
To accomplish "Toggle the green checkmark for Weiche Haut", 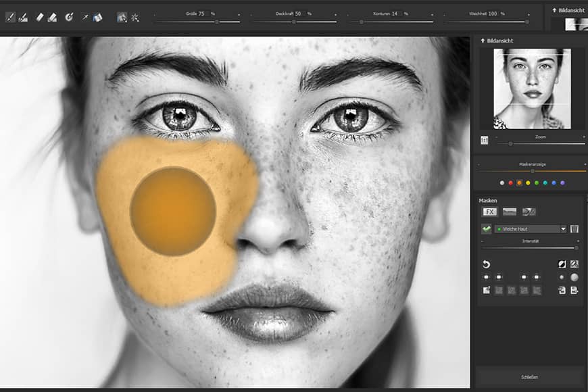I will click(487, 229).
